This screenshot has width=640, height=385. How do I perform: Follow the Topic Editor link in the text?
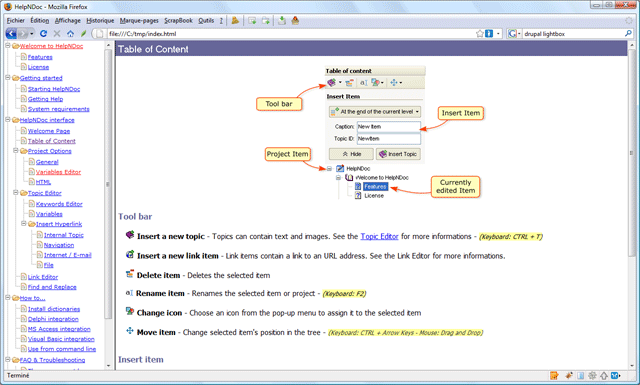pos(379,236)
